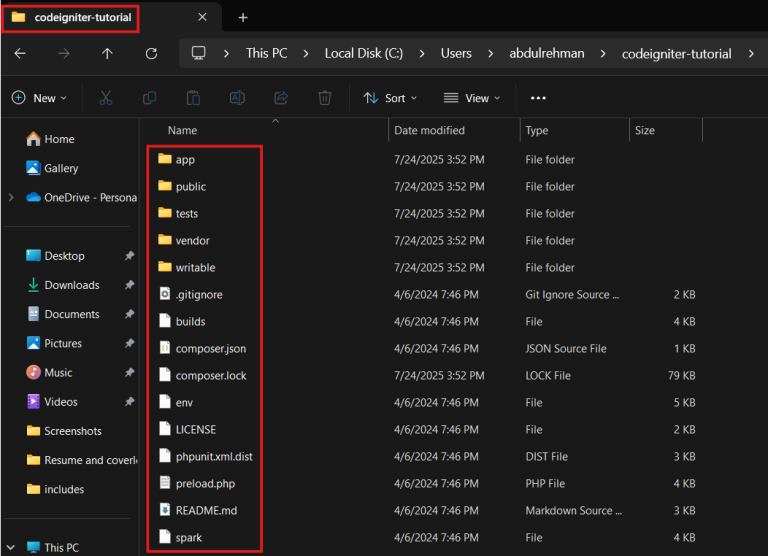Expand chevron after Users breadcrumb

tap(490, 53)
